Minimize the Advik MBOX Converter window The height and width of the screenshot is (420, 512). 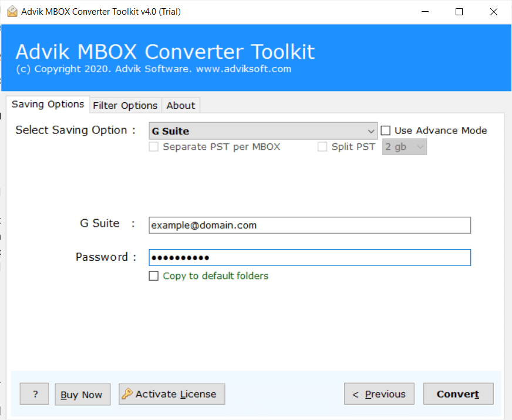(425, 12)
